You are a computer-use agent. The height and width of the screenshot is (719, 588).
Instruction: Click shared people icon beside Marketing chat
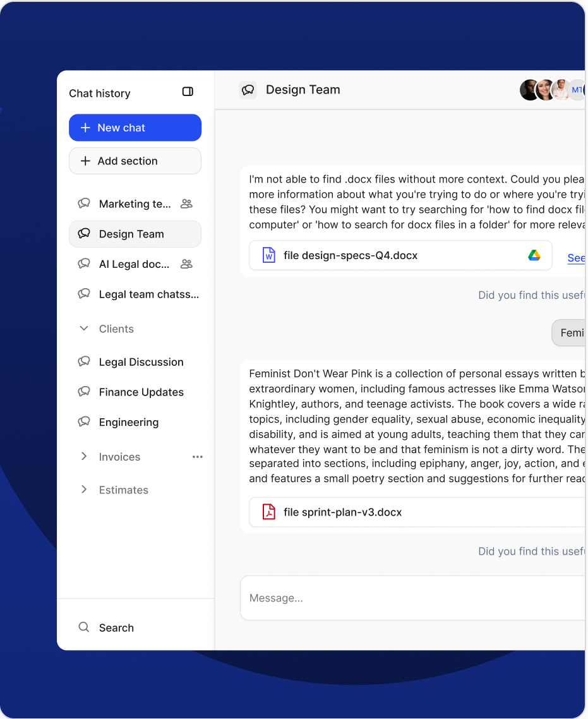186,204
